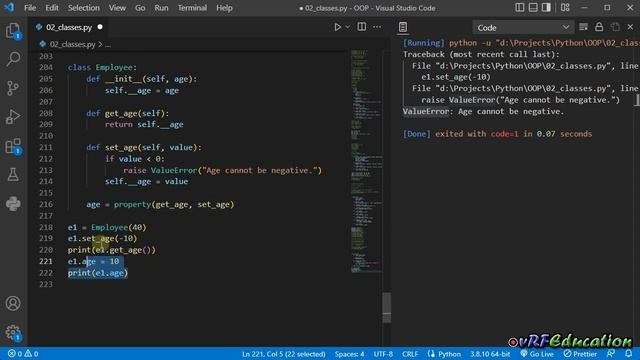The width and height of the screenshot is (640, 360).
Task: Open the Extensions view
Action: pyautogui.click(x=13, y=146)
